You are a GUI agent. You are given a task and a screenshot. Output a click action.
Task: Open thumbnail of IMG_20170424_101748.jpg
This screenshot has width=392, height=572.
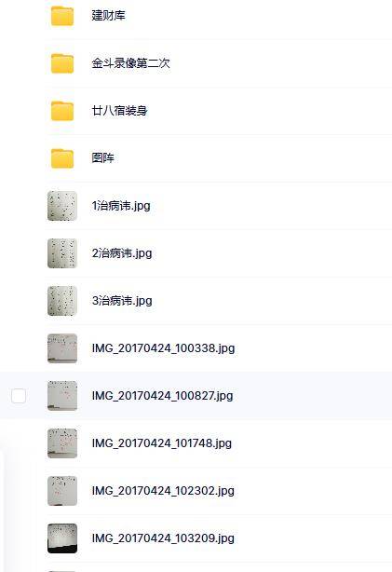(62, 443)
